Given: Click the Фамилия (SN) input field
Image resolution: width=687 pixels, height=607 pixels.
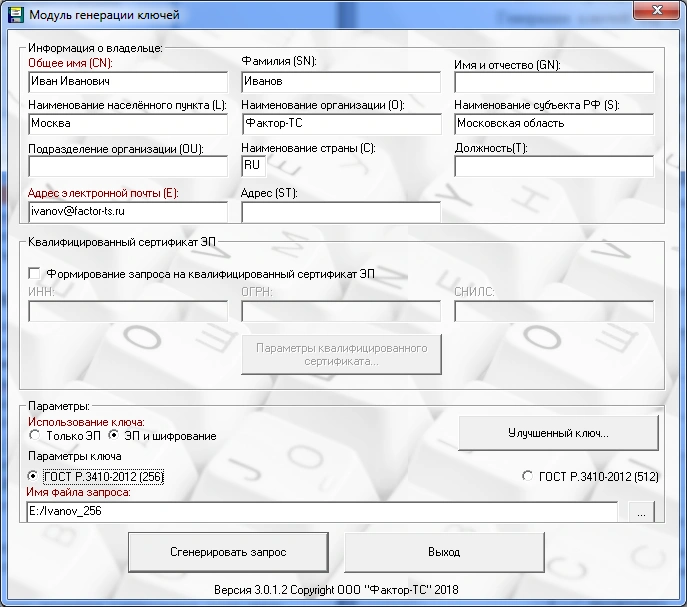Looking at the screenshot, I should (341, 82).
